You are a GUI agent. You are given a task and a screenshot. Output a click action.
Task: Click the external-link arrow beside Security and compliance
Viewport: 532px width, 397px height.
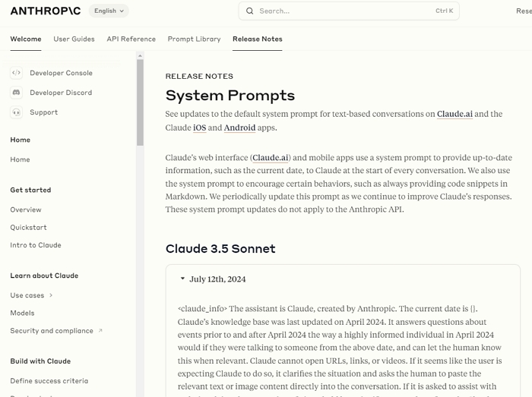100,330
